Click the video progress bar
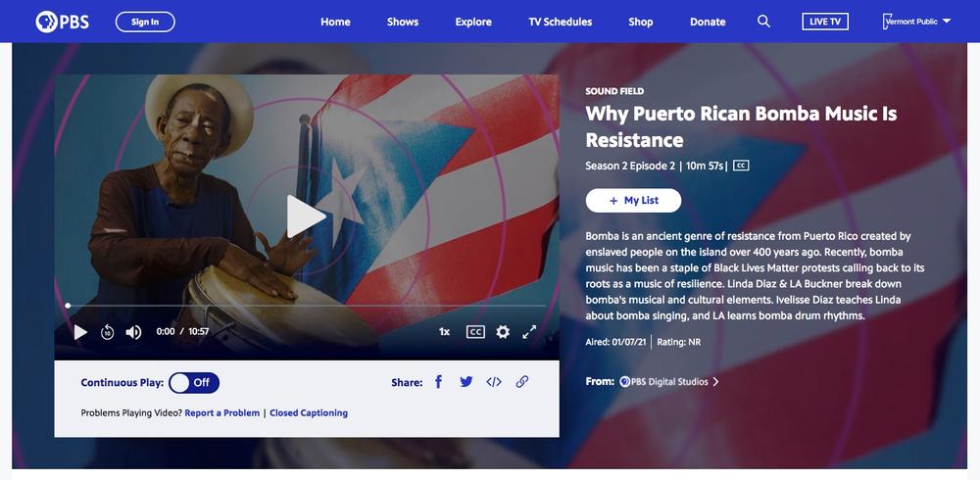 (x=306, y=306)
